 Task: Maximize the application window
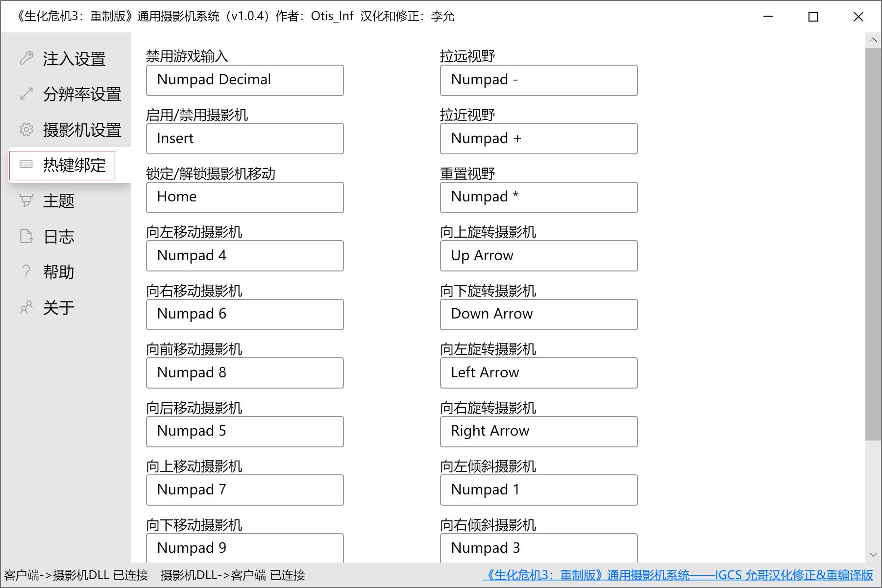[x=813, y=17]
